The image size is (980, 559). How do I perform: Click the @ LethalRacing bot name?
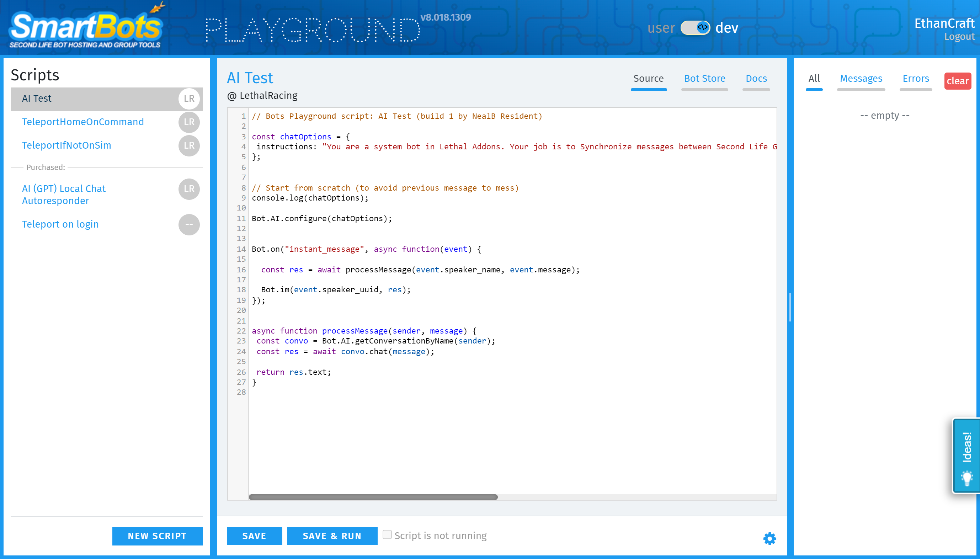point(262,96)
